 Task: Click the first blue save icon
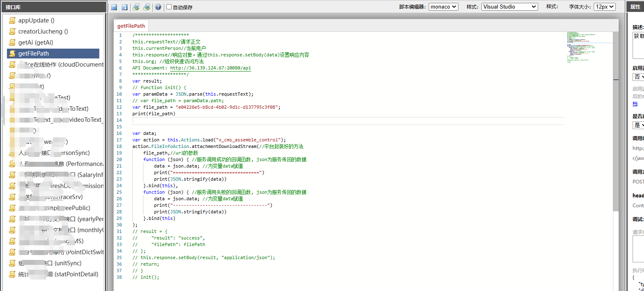(x=114, y=7)
